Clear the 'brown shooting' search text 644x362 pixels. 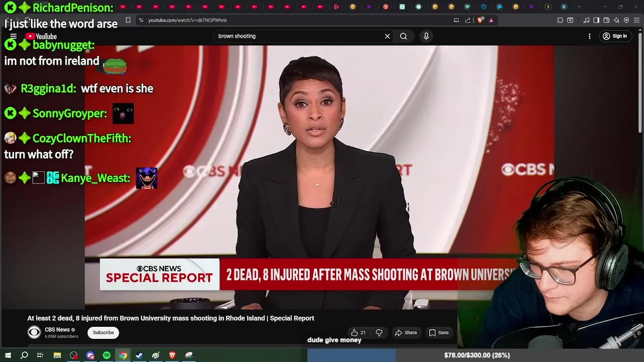pos(387,36)
